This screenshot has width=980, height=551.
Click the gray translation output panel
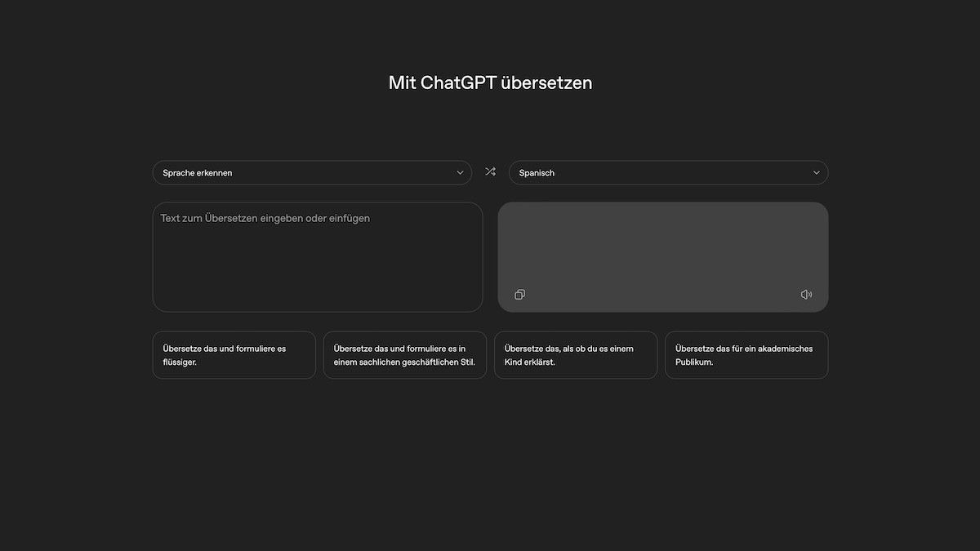[662, 245]
